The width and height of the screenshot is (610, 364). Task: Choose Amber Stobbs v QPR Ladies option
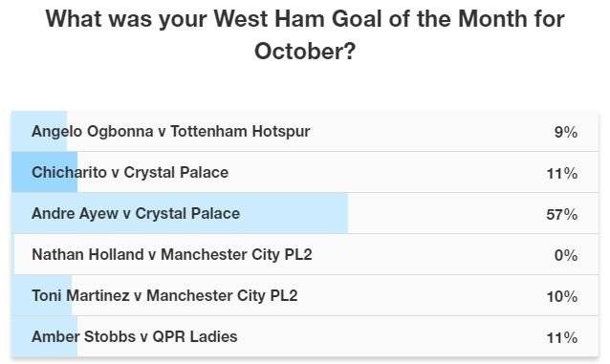[305, 337]
